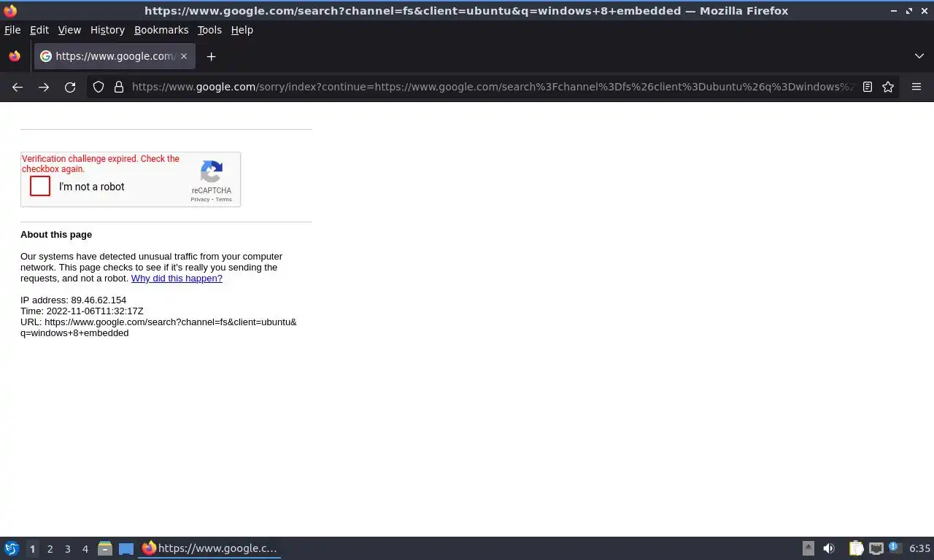This screenshot has width=934, height=560.
Task: Go back using the back arrow
Action: click(18, 87)
